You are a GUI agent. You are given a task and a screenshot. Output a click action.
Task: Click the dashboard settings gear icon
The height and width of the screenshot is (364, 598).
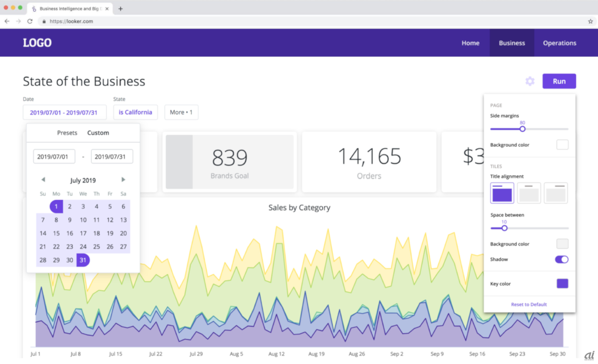[530, 81]
